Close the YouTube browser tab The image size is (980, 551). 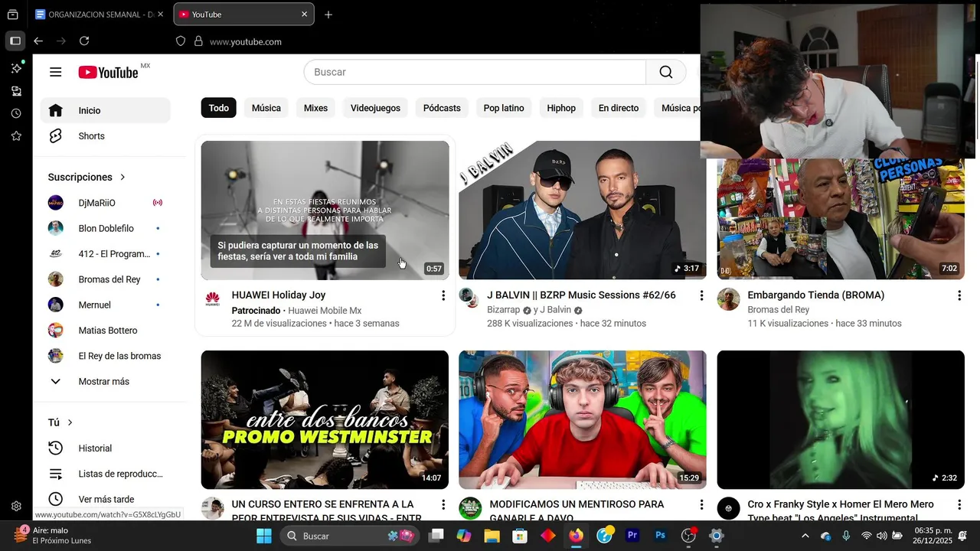point(304,15)
